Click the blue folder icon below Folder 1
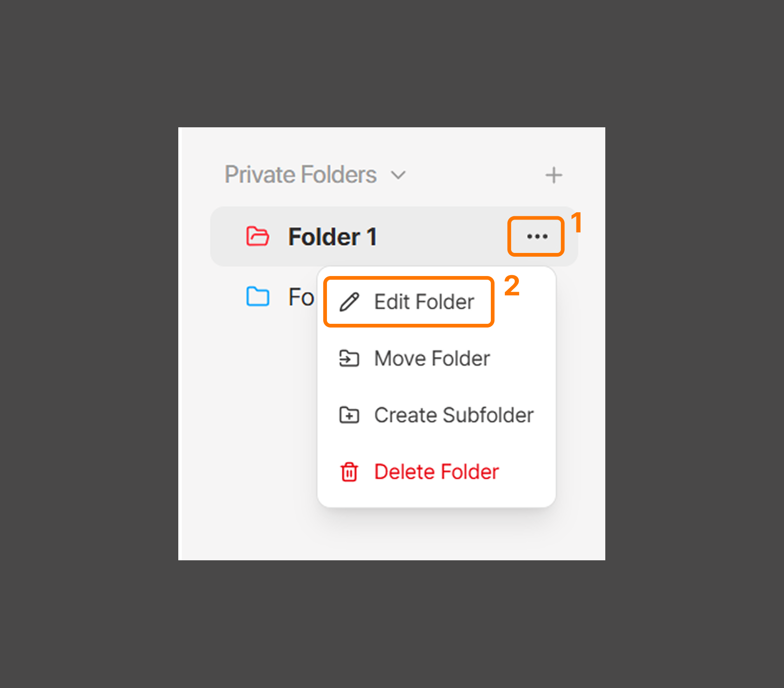784x688 pixels. tap(258, 297)
